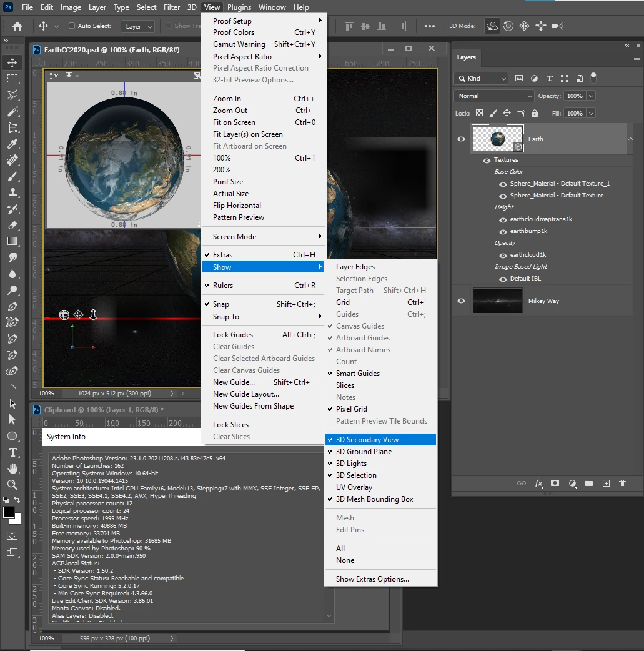644x651 pixels.
Task: Choose Flip Horizontal in View menu
Action: [264, 206]
